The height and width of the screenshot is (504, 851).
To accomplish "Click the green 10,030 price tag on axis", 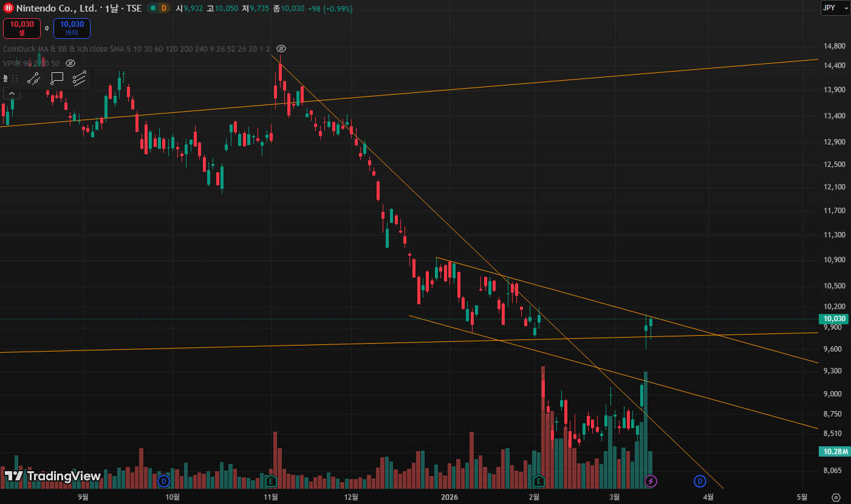I will point(834,319).
